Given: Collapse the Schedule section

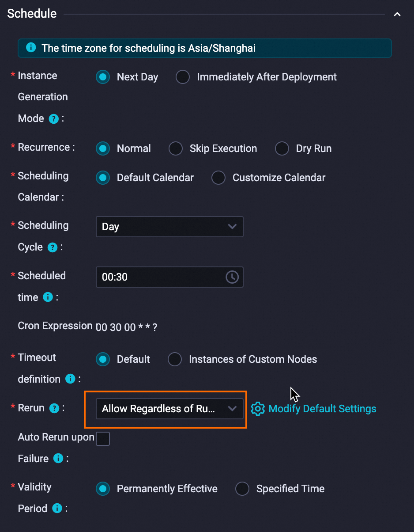Looking at the screenshot, I should click(397, 14).
